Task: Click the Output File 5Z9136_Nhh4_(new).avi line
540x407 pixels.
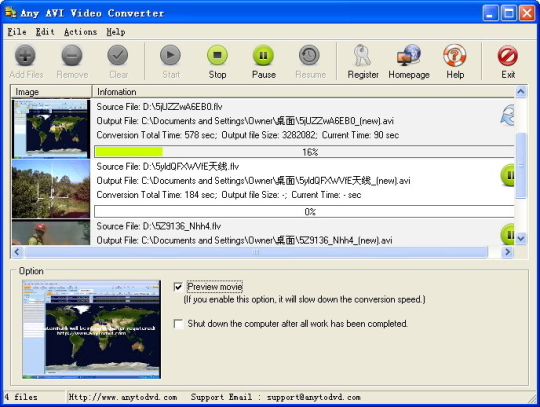Action: 244,240
